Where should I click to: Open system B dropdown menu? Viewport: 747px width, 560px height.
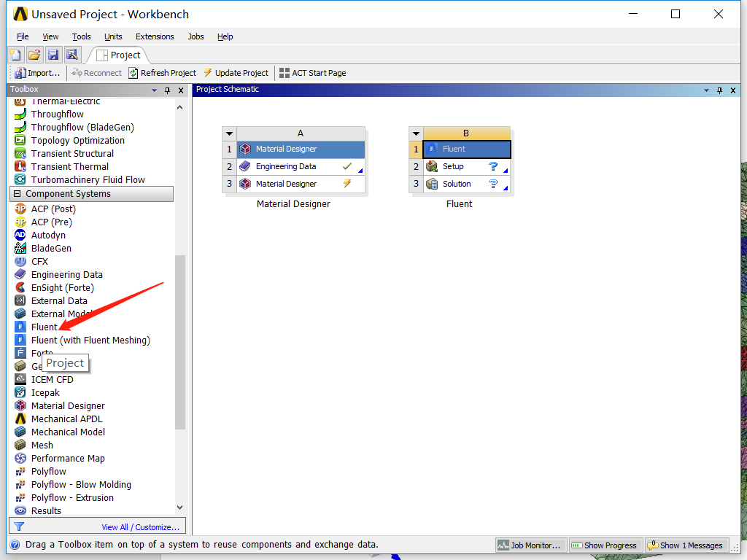coord(416,133)
